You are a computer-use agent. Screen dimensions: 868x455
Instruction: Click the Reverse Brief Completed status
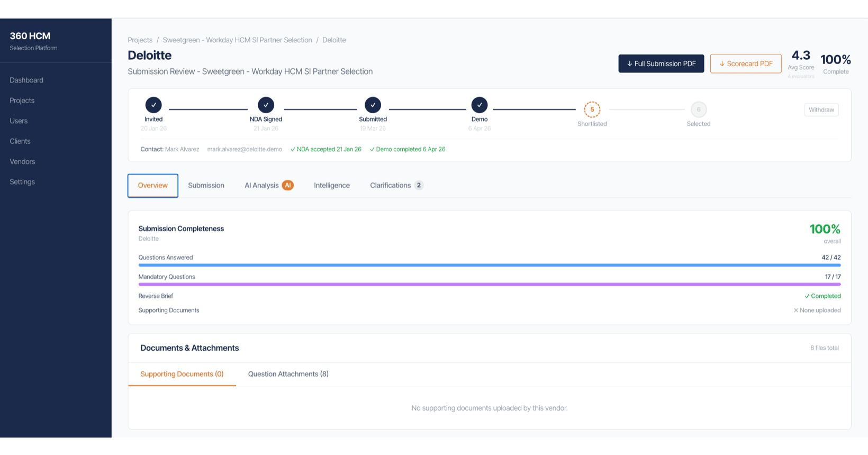coord(822,296)
